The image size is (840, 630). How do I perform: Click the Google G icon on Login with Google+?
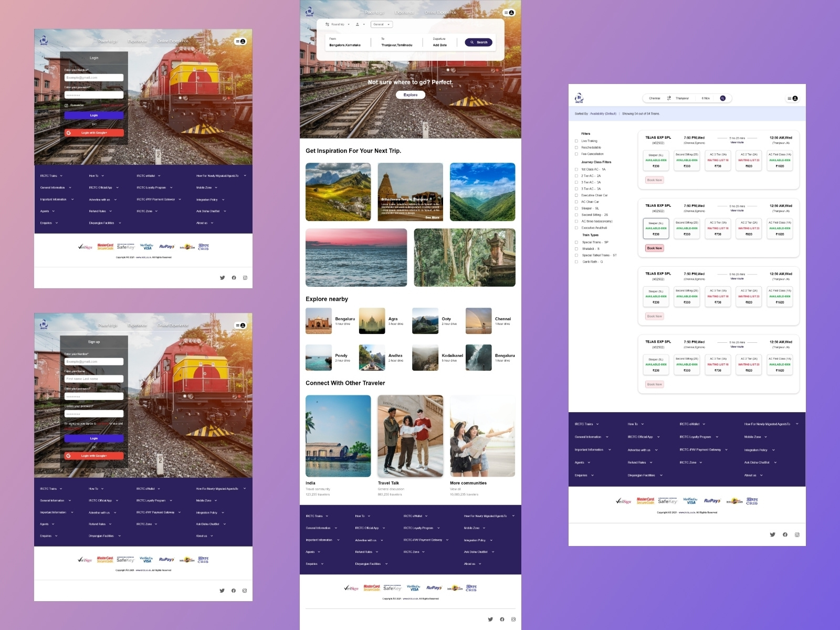click(69, 133)
